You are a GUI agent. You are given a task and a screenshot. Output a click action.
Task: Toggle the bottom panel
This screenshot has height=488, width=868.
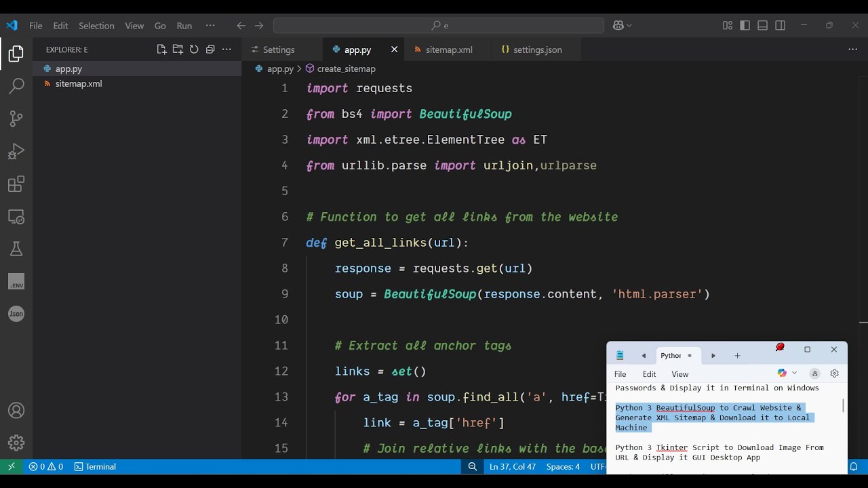point(763,26)
